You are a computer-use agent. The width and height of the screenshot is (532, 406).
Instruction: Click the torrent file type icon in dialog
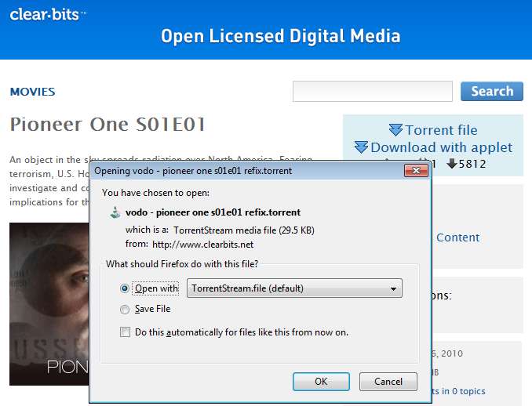click(x=115, y=212)
